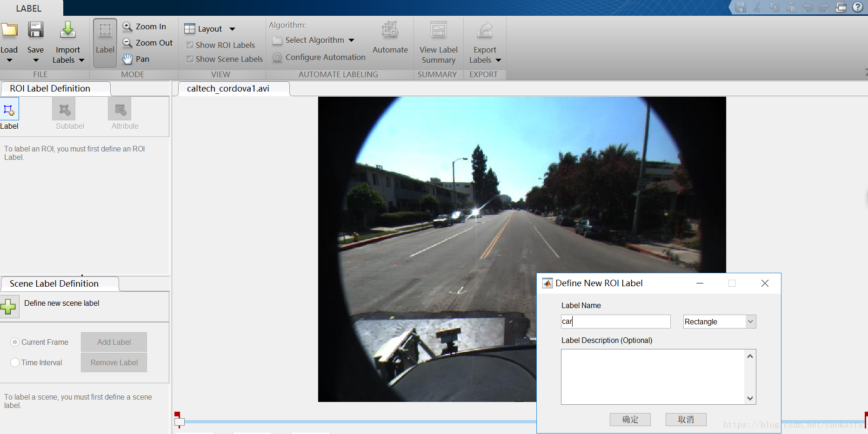Click the Export Labels icon
The height and width of the screenshot is (434, 868).
pos(485,30)
